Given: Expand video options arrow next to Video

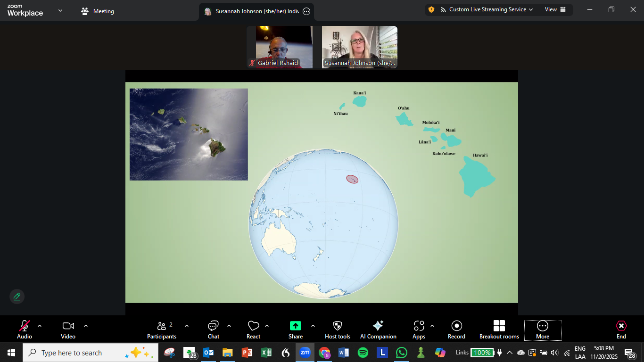Looking at the screenshot, I should pyautogui.click(x=86, y=326).
